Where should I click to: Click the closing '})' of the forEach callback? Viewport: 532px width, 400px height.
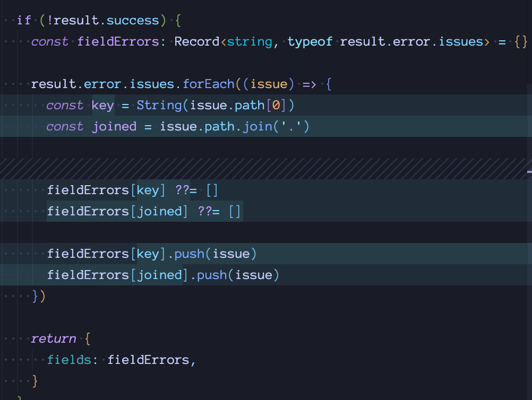(39, 296)
